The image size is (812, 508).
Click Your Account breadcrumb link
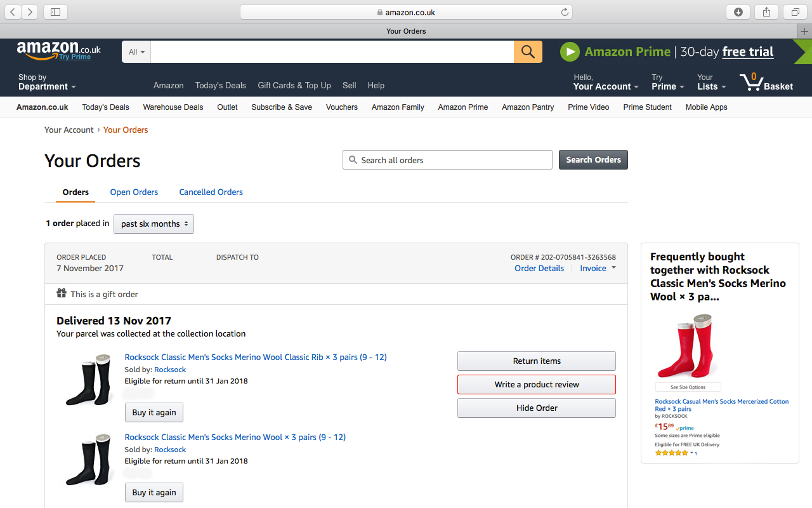coord(69,130)
